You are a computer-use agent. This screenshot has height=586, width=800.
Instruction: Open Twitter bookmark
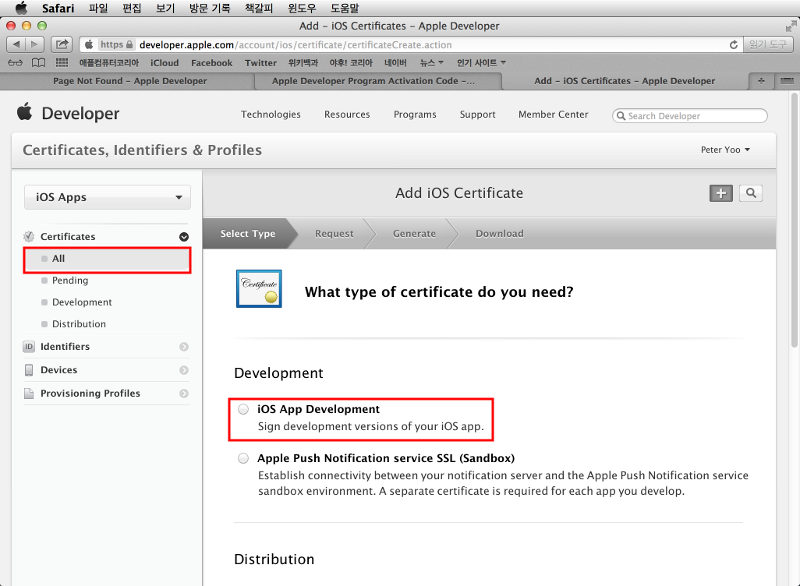(261, 63)
